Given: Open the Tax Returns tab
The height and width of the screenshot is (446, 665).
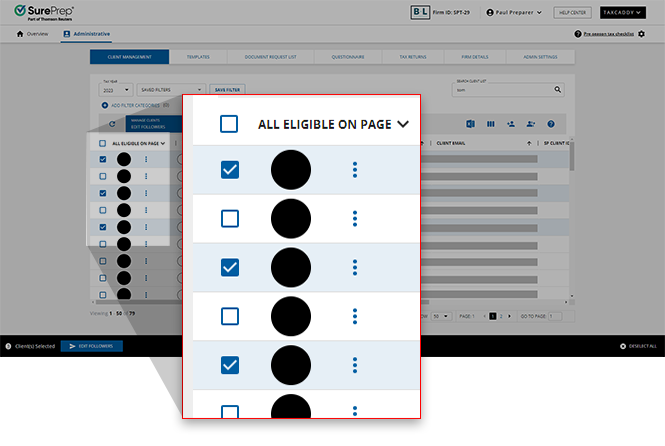Looking at the screenshot, I should [413, 57].
